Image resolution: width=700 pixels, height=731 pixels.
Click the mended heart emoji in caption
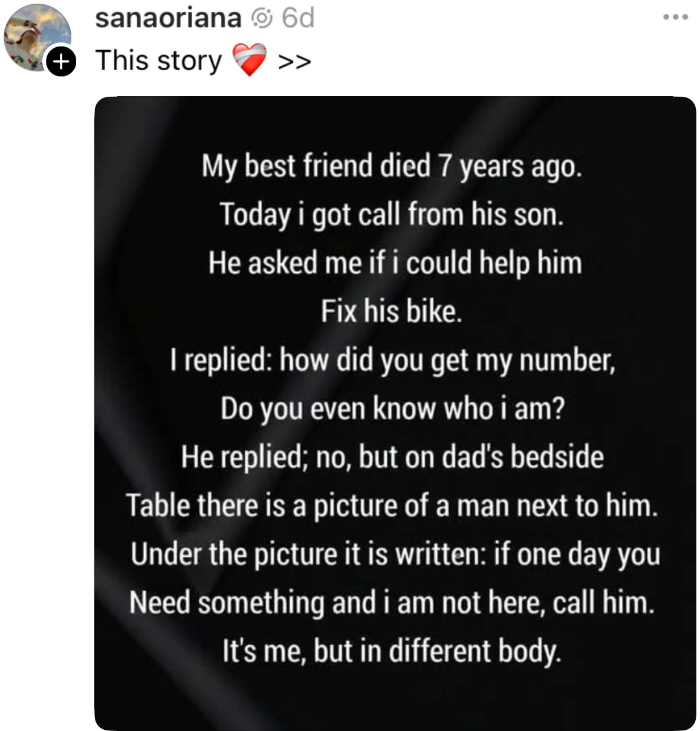(250, 60)
